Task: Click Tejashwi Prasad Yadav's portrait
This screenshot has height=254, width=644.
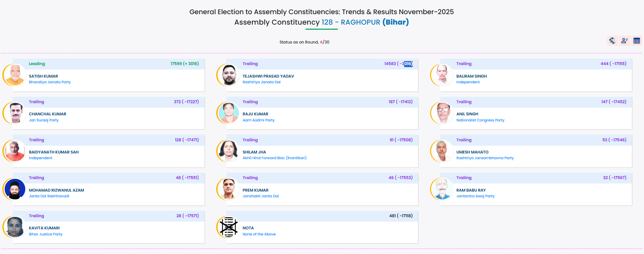Action: point(229,75)
